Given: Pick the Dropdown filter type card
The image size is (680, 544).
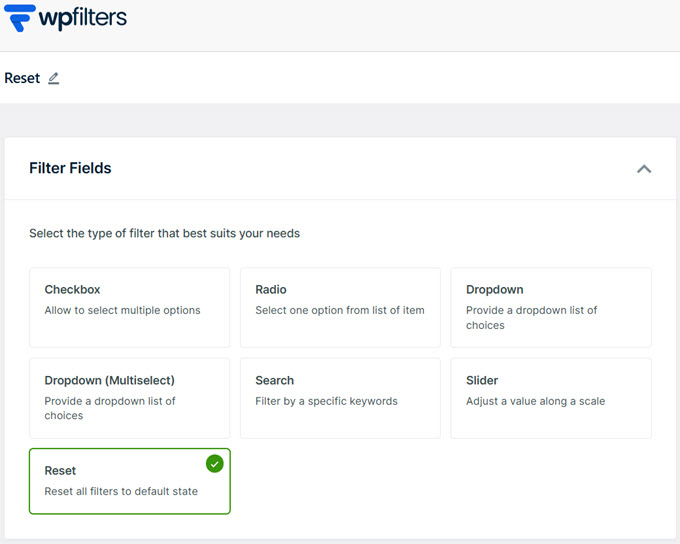Looking at the screenshot, I should (551, 307).
